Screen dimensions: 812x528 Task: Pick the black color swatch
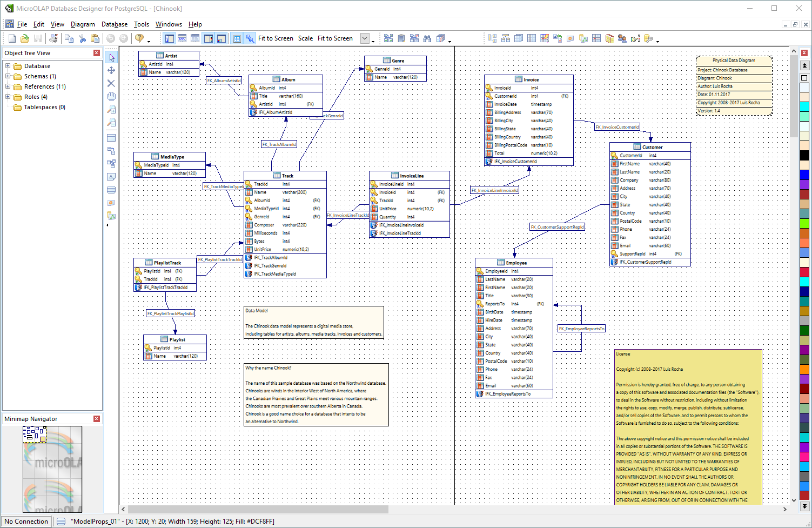pyautogui.click(x=804, y=156)
